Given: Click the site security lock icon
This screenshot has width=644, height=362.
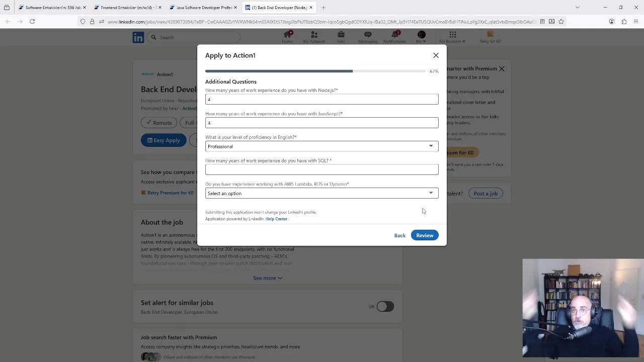Looking at the screenshot, I should point(92,22).
